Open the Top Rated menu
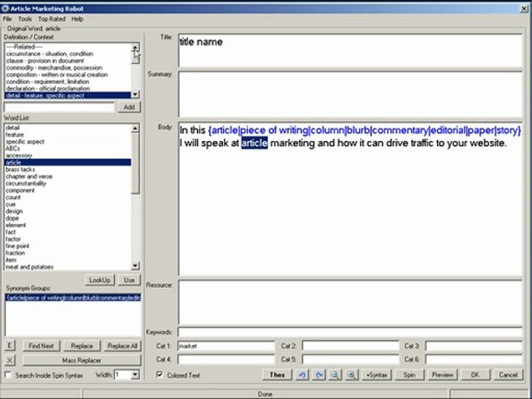 [52, 19]
